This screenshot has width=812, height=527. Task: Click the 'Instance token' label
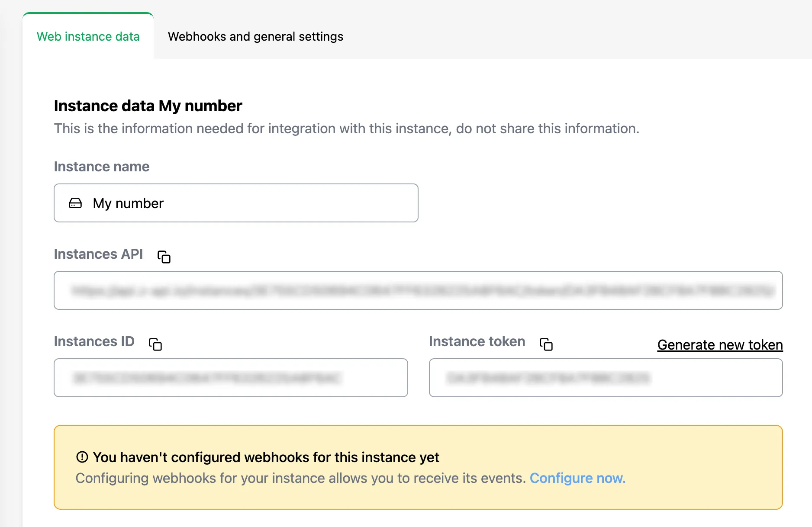[477, 341]
